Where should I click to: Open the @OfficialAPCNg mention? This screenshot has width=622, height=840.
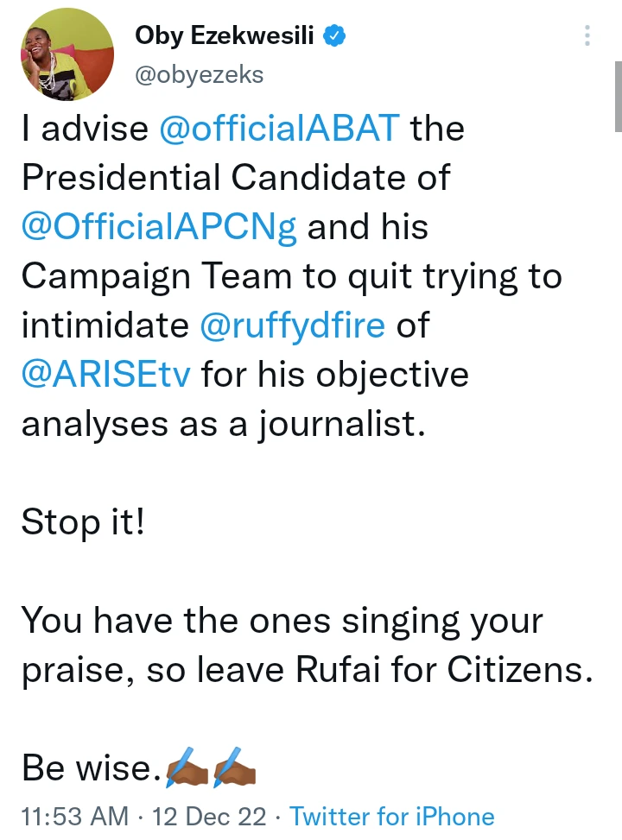[159, 227]
